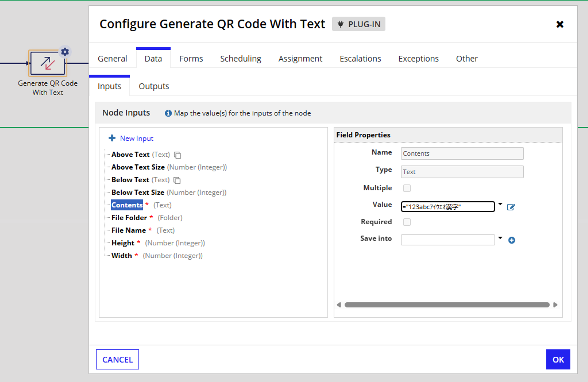Open the Value dropdown arrow
Image resolution: width=588 pixels, height=382 pixels.
pyautogui.click(x=500, y=204)
